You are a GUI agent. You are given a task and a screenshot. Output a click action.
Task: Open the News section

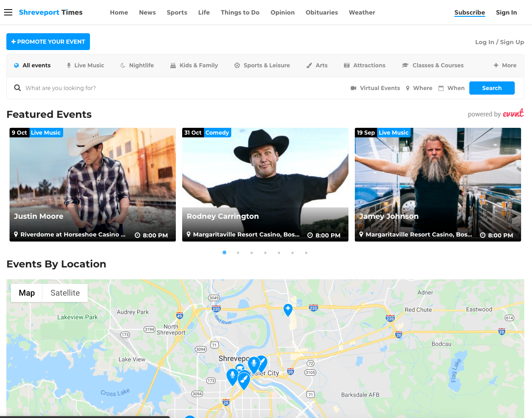[x=147, y=12]
